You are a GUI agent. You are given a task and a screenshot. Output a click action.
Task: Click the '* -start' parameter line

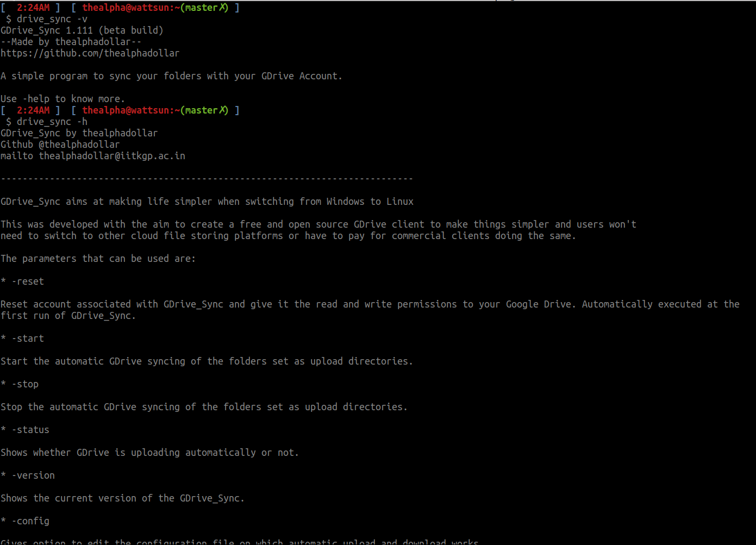tap(22, 339)
